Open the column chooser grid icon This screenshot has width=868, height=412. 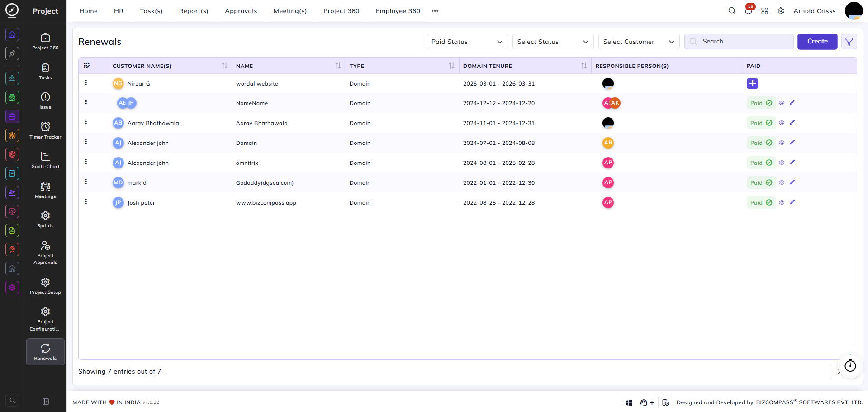click(x=86, y=66)
